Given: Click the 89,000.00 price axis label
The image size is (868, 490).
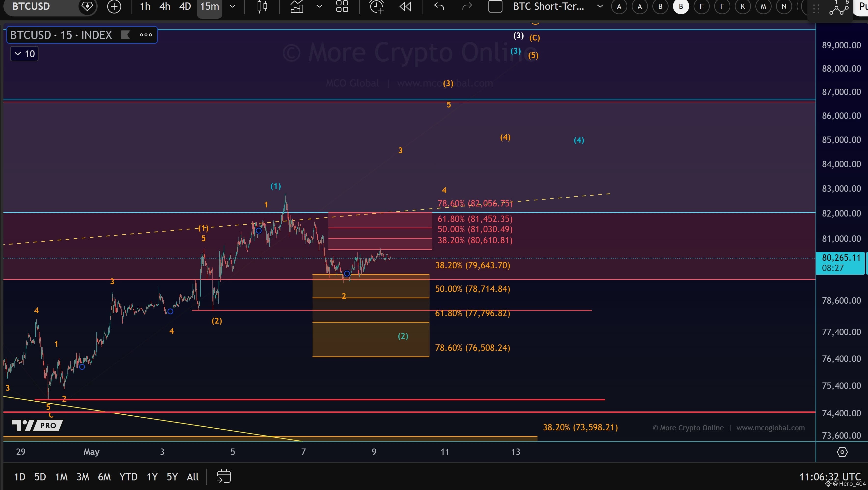Looking at the screenshot, I should pyautogui.click(x=841, y=45).
